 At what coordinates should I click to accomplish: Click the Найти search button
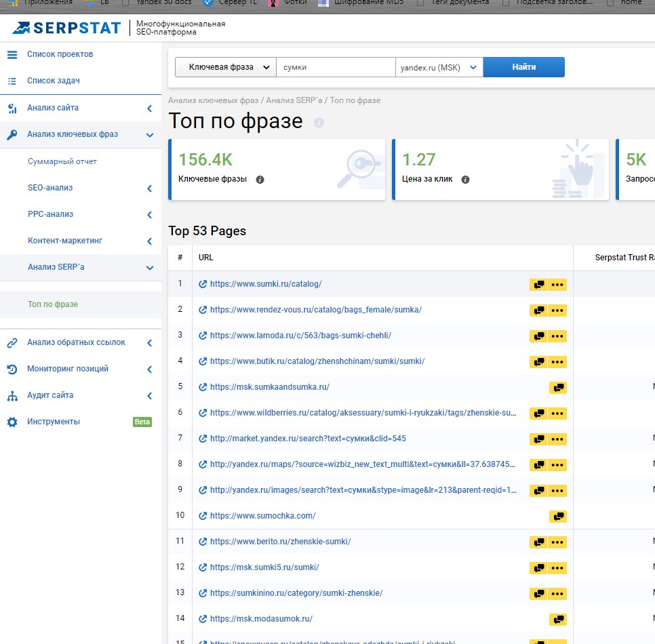tap(524, 67)
